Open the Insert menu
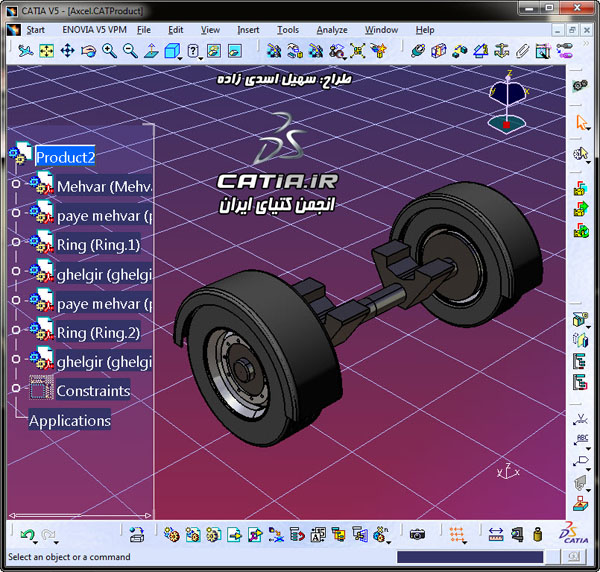The height and width of the screenshot is (572, 600). [248, 30]
